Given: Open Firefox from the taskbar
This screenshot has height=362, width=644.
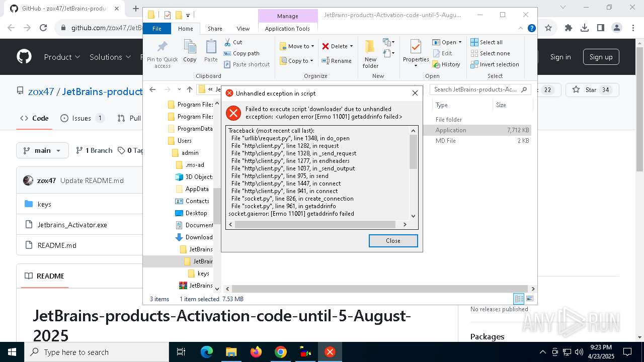Looking at the screenshot, I should tap(256, 352).
